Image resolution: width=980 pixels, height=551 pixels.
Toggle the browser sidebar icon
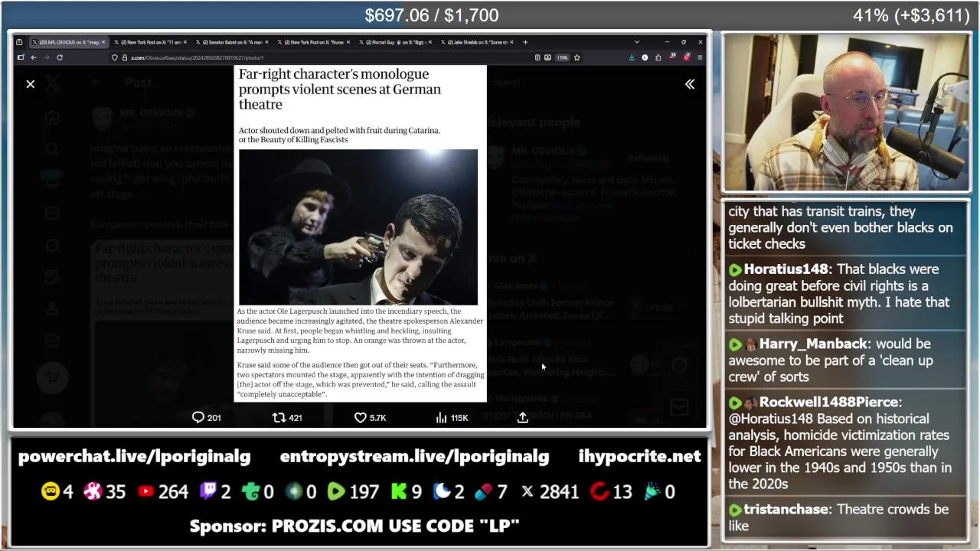[x=21, y=57]
